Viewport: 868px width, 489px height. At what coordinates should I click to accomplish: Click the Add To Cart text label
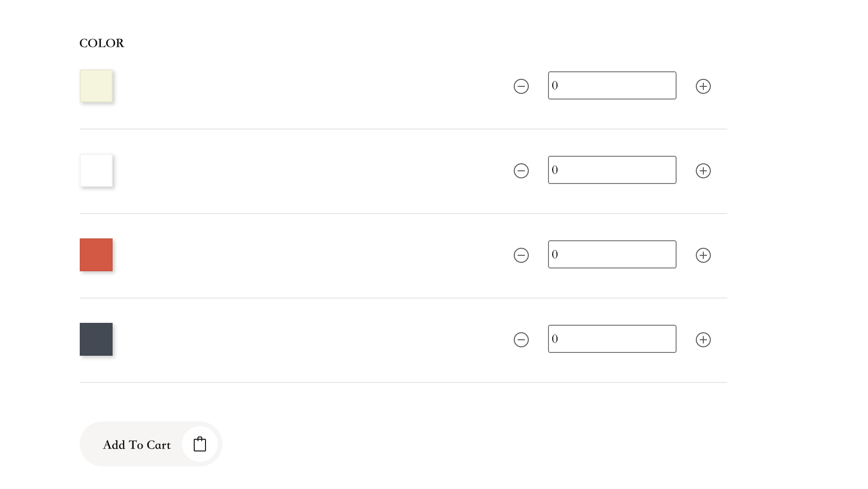pos(137,445)
